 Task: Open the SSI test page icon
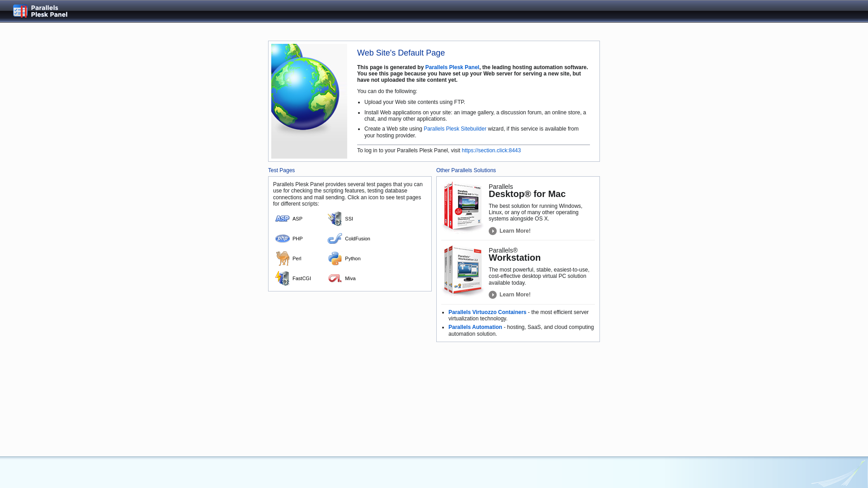pos(335,219)
